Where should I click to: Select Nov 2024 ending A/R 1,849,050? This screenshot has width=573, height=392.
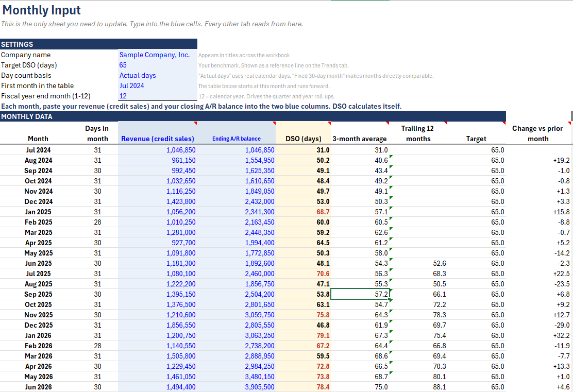[x=237, y=191]
